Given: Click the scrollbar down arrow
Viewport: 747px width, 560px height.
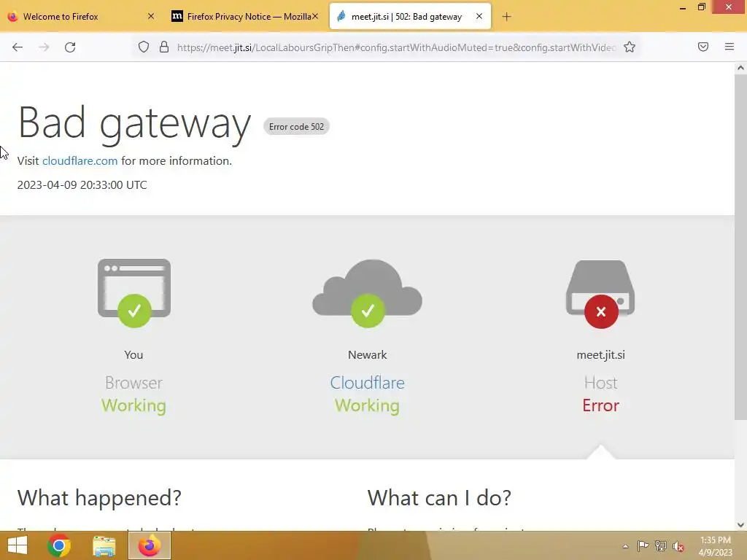Looking at the screenshot, I should [x=740, y=525].
